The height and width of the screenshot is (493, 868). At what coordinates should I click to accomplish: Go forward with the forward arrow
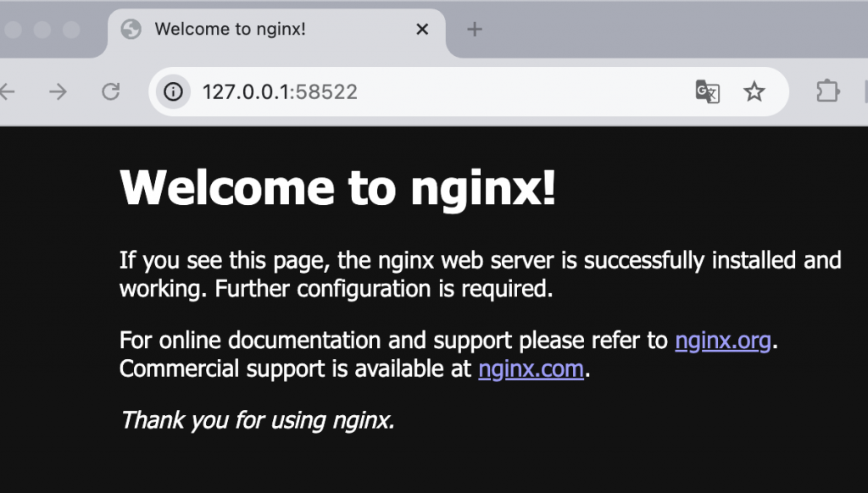(58, 91)
